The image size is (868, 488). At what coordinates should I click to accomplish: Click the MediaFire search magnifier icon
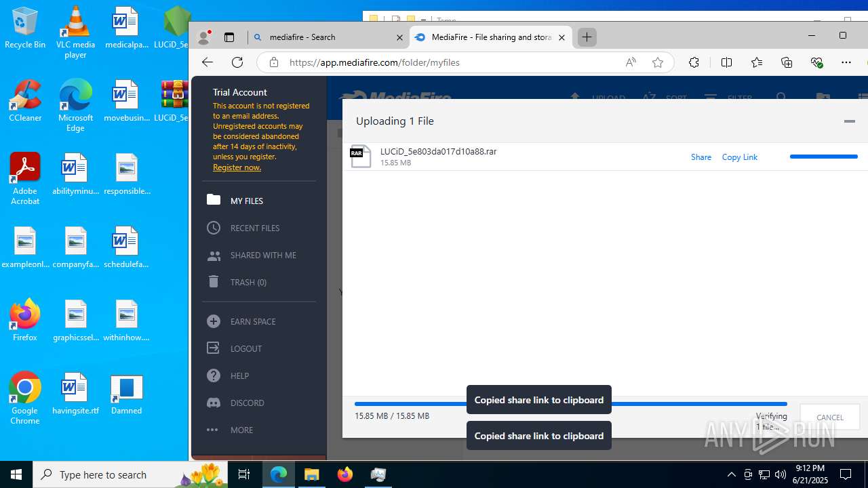(781, 98)
